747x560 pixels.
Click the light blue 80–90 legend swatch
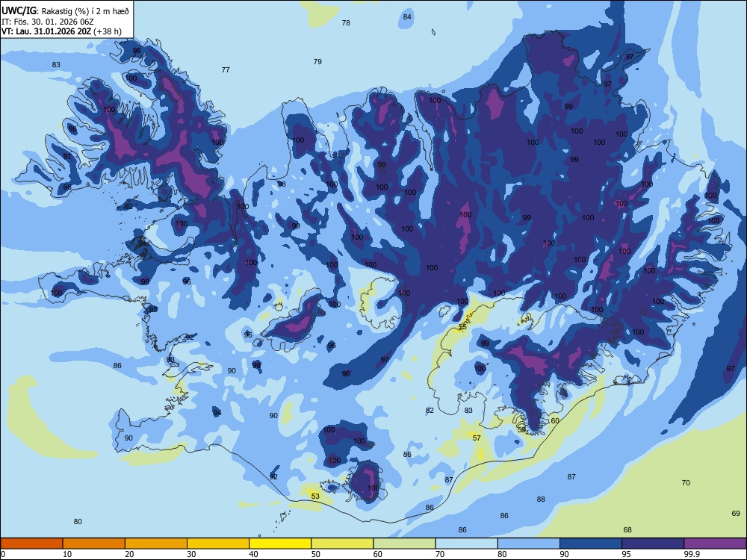pyautogui.click(x=529, y=544)
